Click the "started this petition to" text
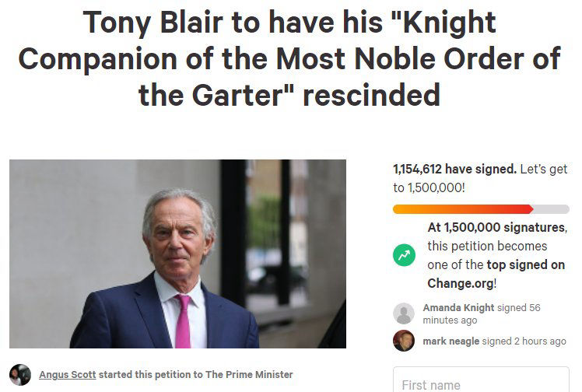Viewport: 582px width, 392px height. (151, 374)
